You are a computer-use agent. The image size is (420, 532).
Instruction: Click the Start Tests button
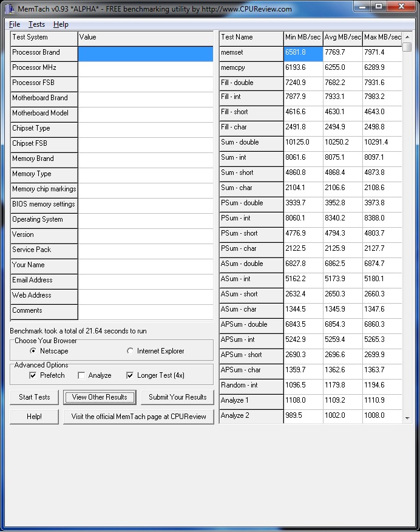[34, 397]
